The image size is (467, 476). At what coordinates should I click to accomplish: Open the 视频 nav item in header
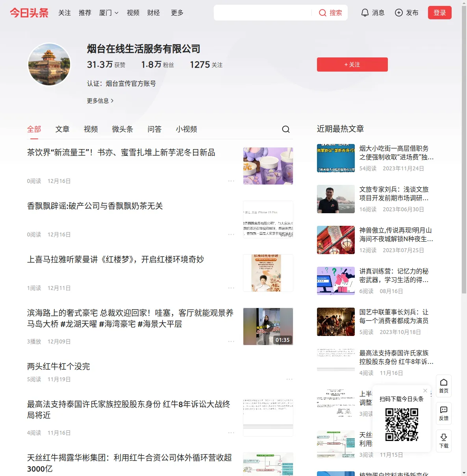(x=133, y=13)
